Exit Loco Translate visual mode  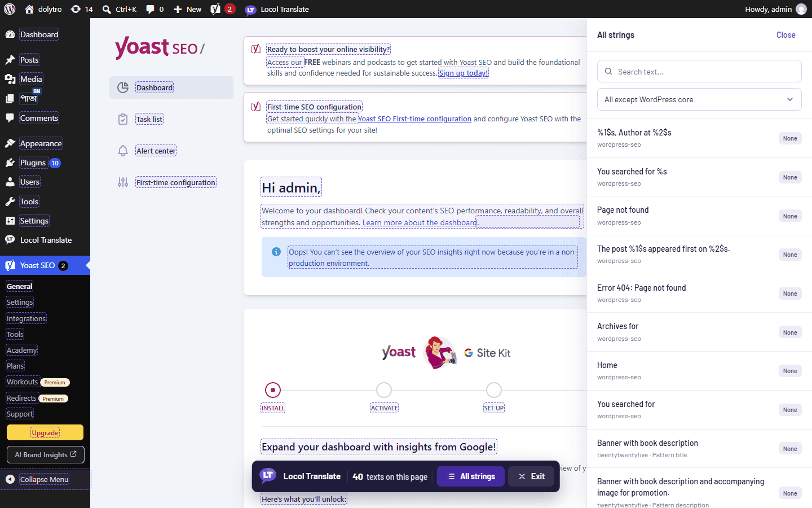pos(531,476)
